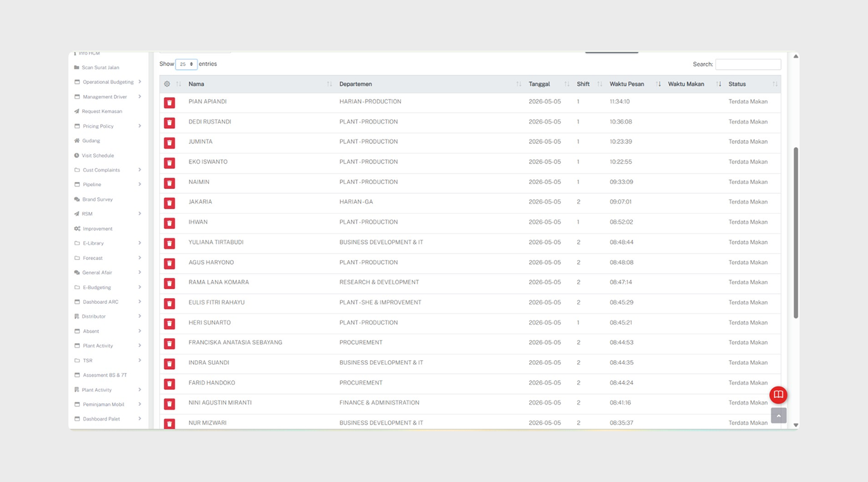Click the scrollbar up arrow
Viewport: 868px width, 482px height.
(x=796, y=56)
